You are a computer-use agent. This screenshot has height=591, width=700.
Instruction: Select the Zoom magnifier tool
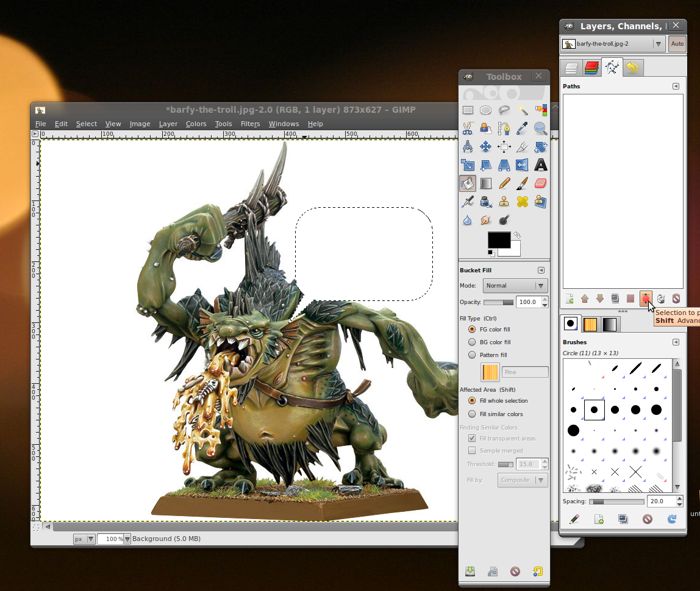tap(541, 129)
